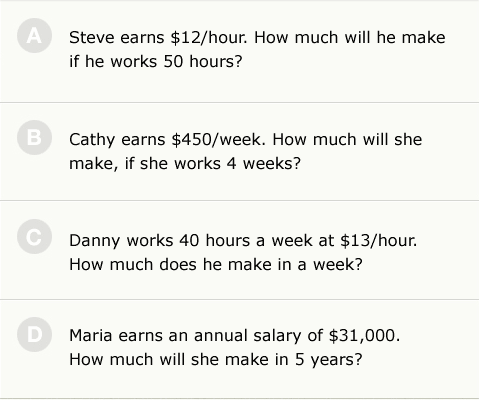479x400 pixels.
Task: Select answer choice A circle
Action: (34, 36)
